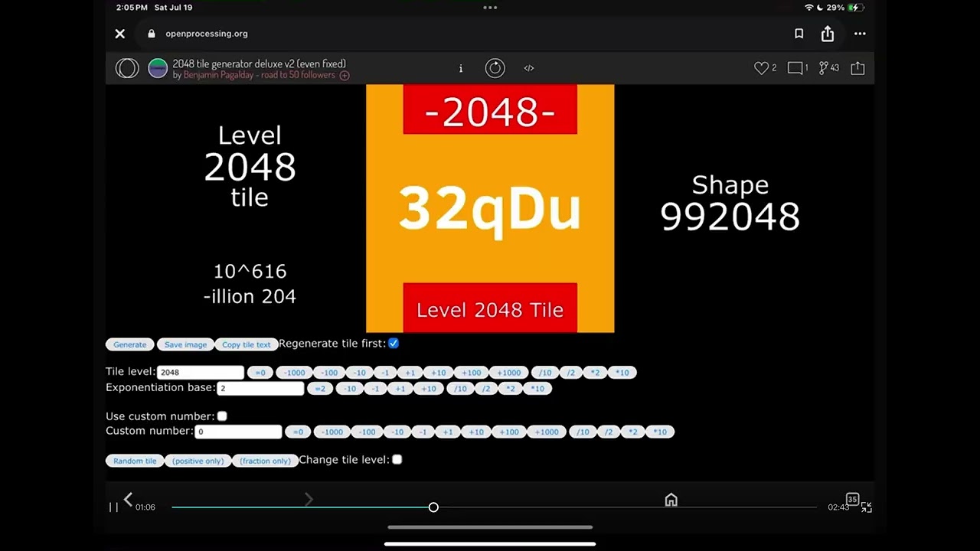Restart the sketch with reload icon
Viewport: 980px width, 551px height.
click(495, 68)
